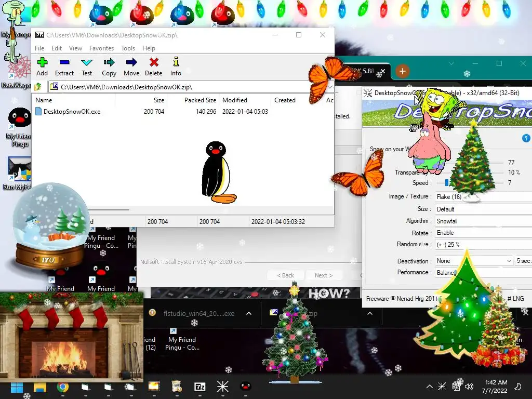Screen dimensions: 532x399
Task: Open the volume control in the system tray
Action: pos(469,387)
